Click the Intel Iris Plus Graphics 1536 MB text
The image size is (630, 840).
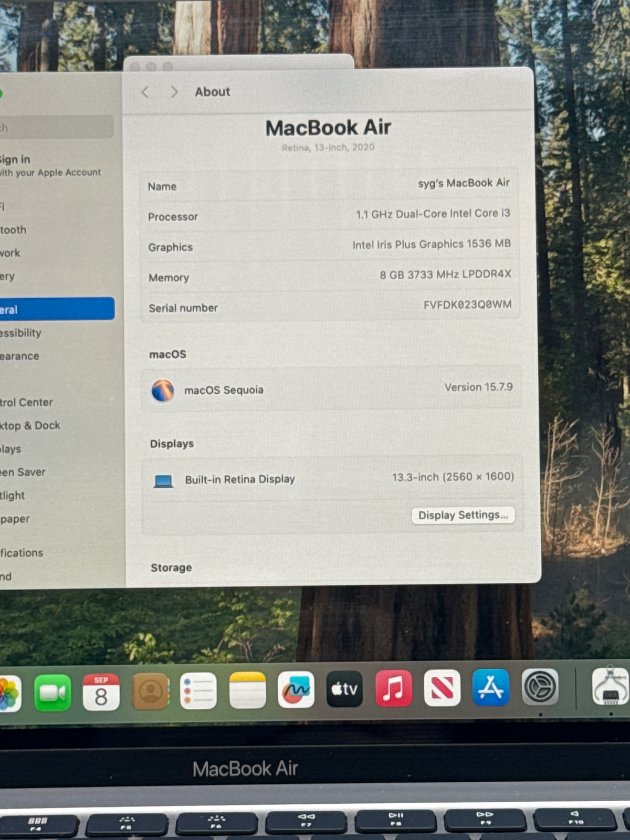pos(432,244)
